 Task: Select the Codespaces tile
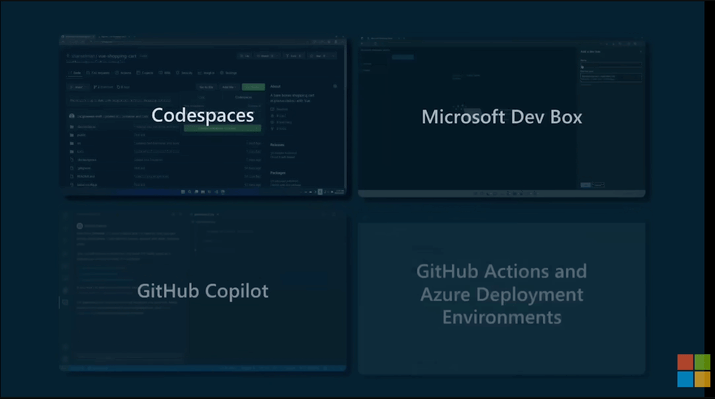203,115
